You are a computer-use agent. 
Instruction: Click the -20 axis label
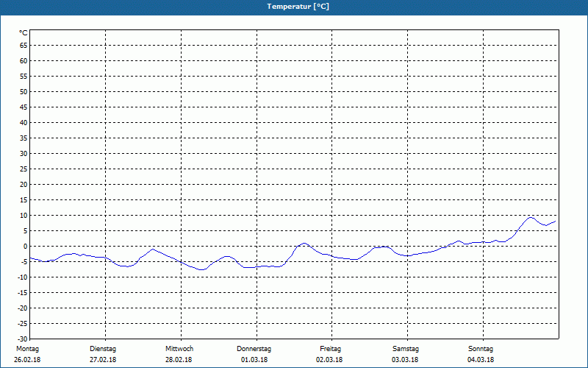pyautogui.click(x=23, y=308)
